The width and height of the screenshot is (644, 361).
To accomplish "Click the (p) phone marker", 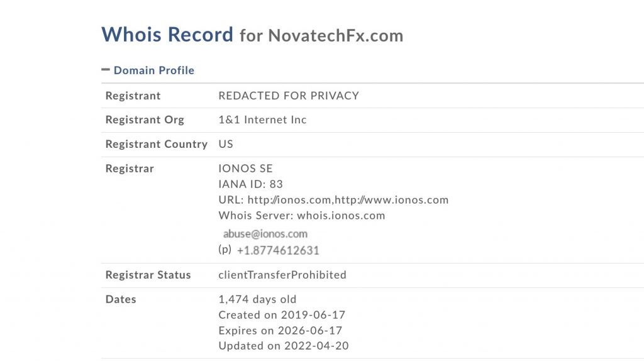I will tap(225, 250).
